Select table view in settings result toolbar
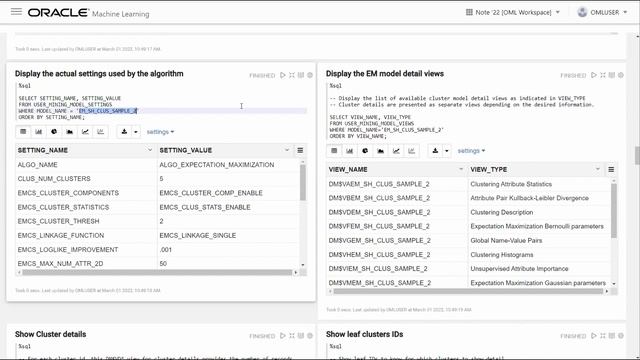Image resolution: width=640 pixels, height=360 pixels. (23, 132)
